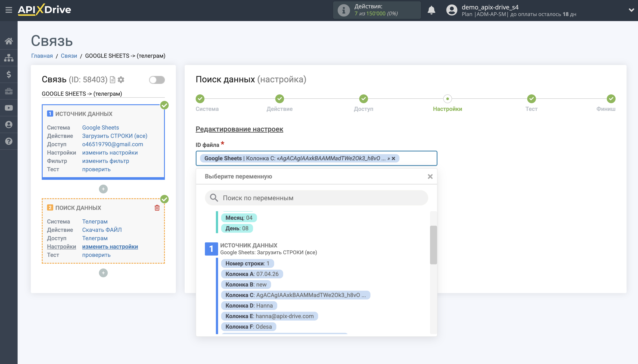
Task: Remove the Колонка C tag from field
Action: [x=394, y=159]
